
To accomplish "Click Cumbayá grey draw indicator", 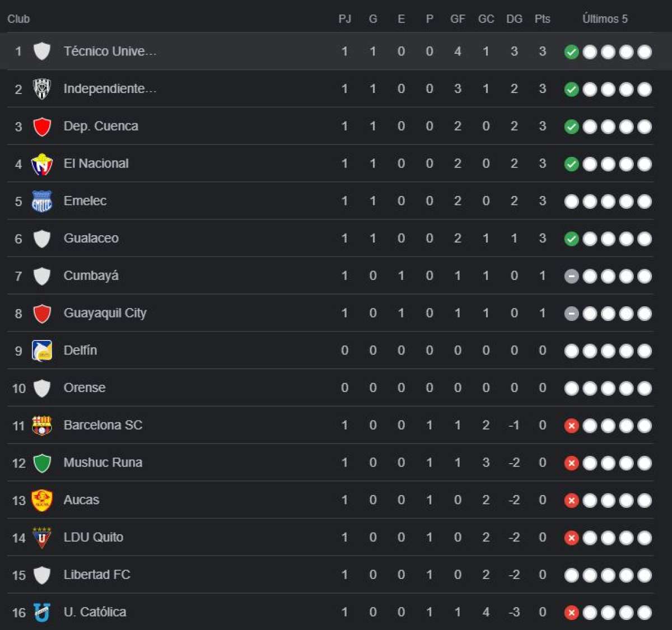I will coord(571,276).
